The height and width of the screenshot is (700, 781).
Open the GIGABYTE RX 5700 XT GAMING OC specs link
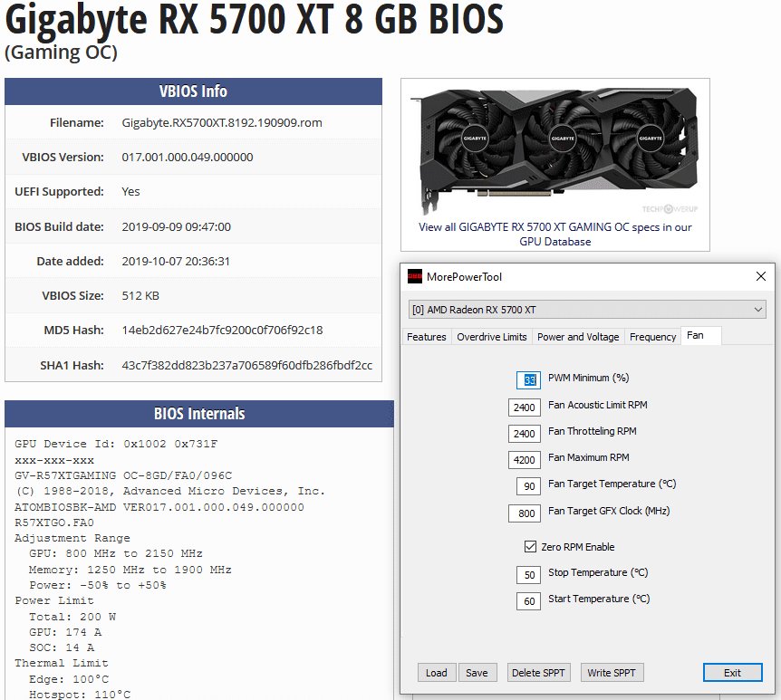(x=554, y=234)
